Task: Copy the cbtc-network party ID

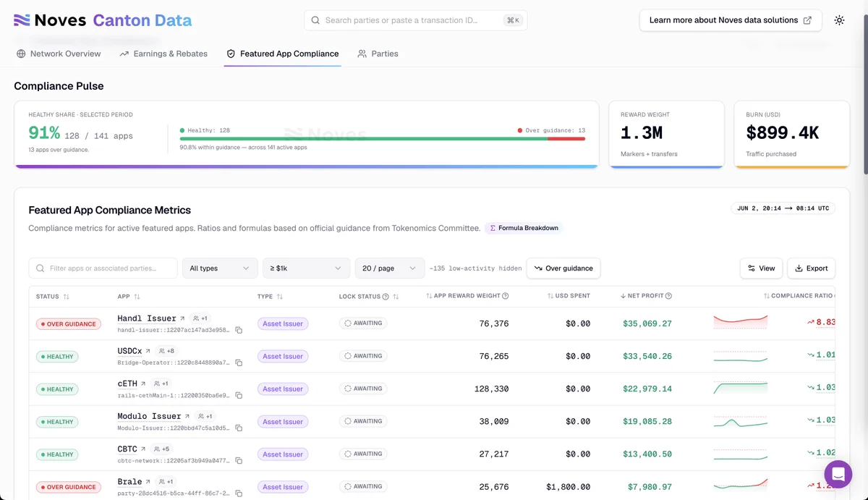Action: [239, 460]
